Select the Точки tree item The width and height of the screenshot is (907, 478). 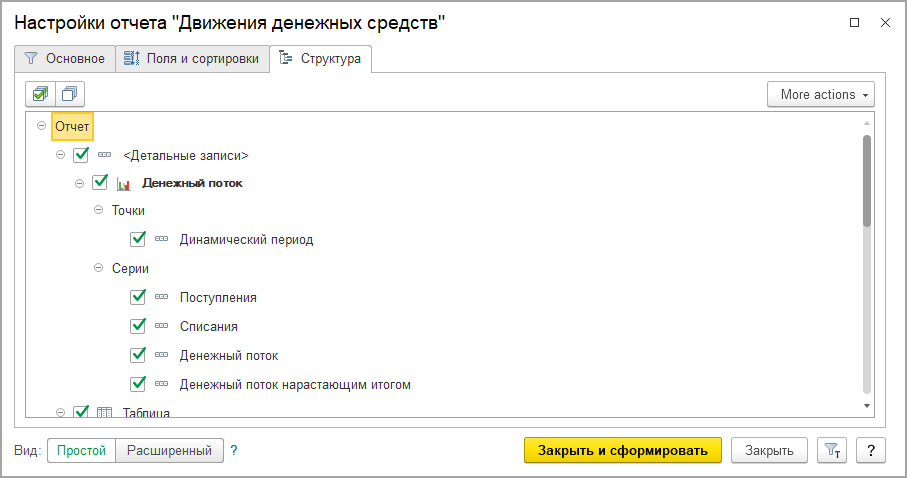click(128, 211)
